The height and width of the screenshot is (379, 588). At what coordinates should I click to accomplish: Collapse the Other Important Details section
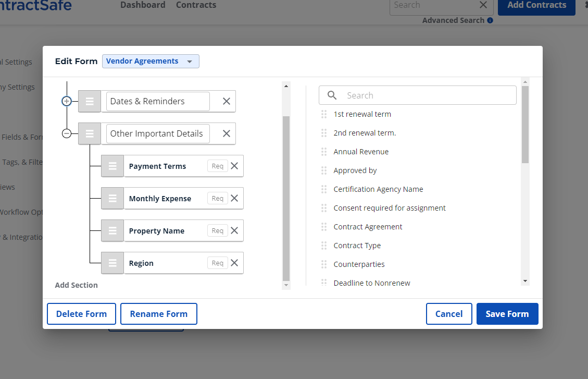pos(67,133)
